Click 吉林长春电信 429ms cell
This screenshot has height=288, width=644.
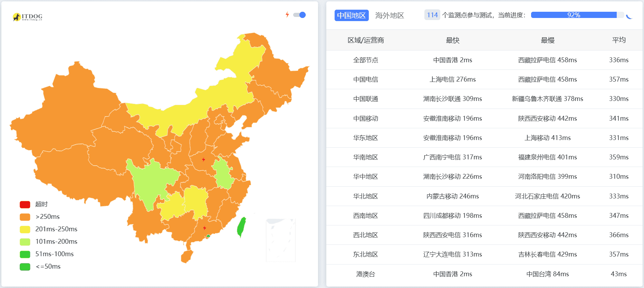(548, 254)
